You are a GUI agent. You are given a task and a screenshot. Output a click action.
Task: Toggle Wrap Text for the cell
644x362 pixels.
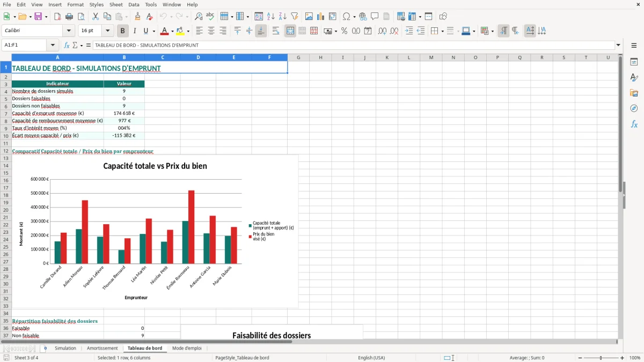click(x=276, y=31)
